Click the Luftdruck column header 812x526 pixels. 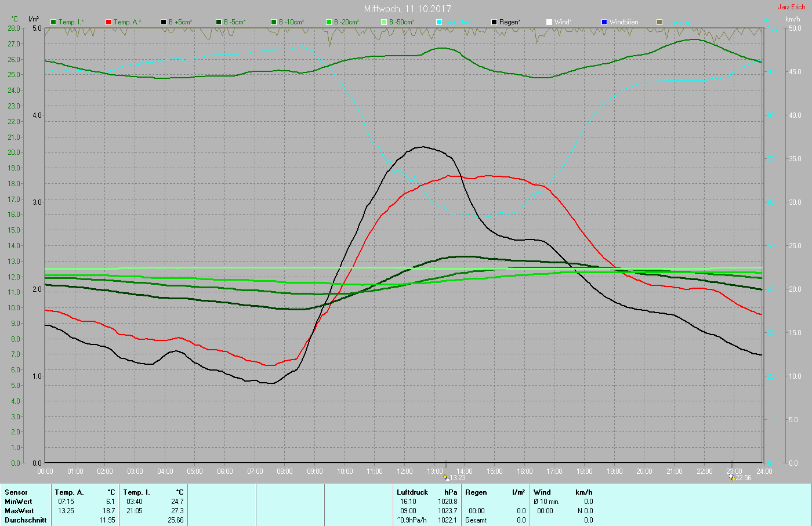click(x=412, y=492)
